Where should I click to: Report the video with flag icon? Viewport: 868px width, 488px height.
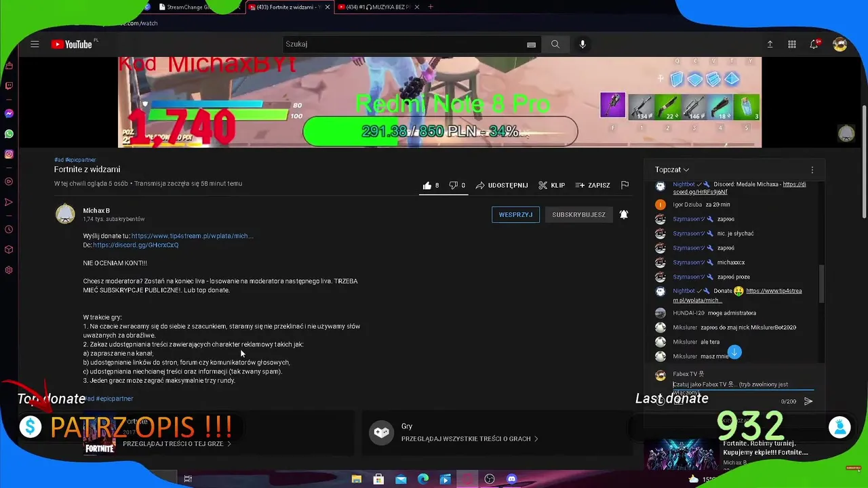625,185
